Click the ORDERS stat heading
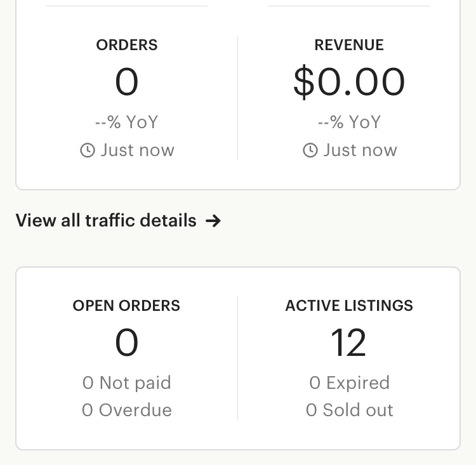This screenshot has height=465, width=476. click(x=126, y=45)
